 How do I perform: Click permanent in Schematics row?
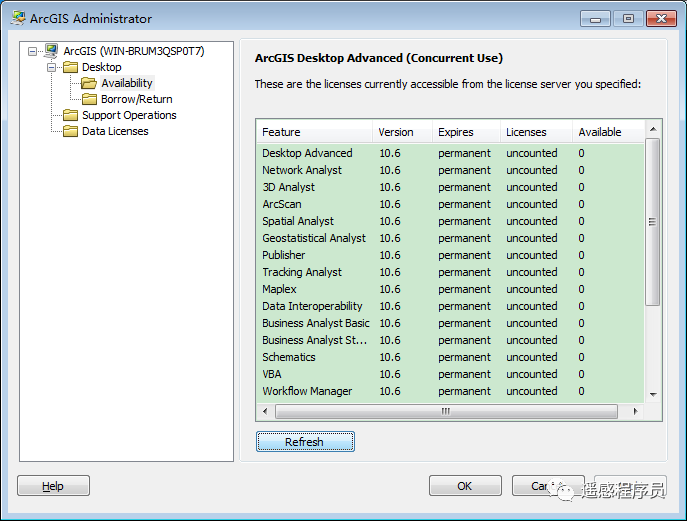464,358
